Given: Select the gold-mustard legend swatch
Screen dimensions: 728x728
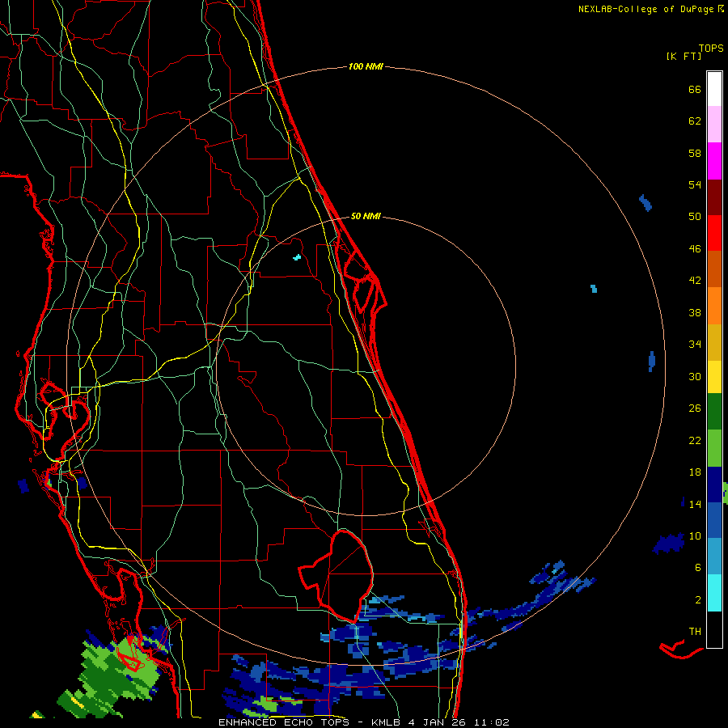Looking at the screenshot, I should pos(714,342).
